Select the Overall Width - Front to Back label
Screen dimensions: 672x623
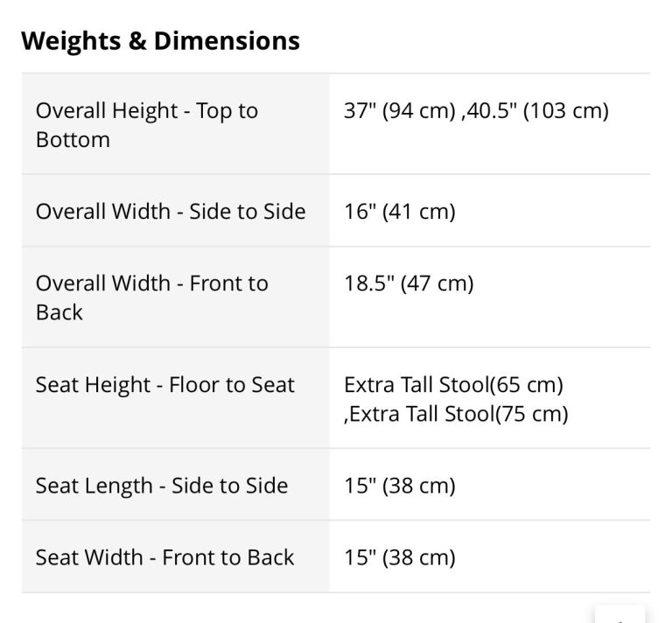pos(151,297)
